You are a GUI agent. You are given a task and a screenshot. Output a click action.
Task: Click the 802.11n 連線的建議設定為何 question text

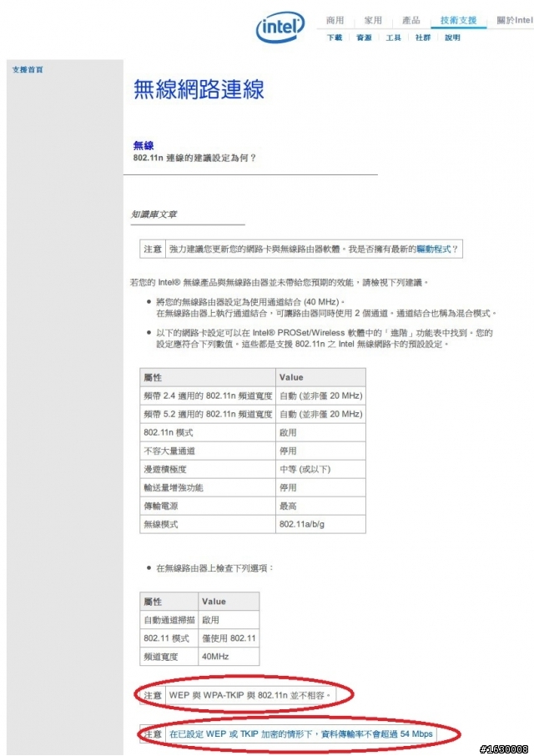pos(194,158)
